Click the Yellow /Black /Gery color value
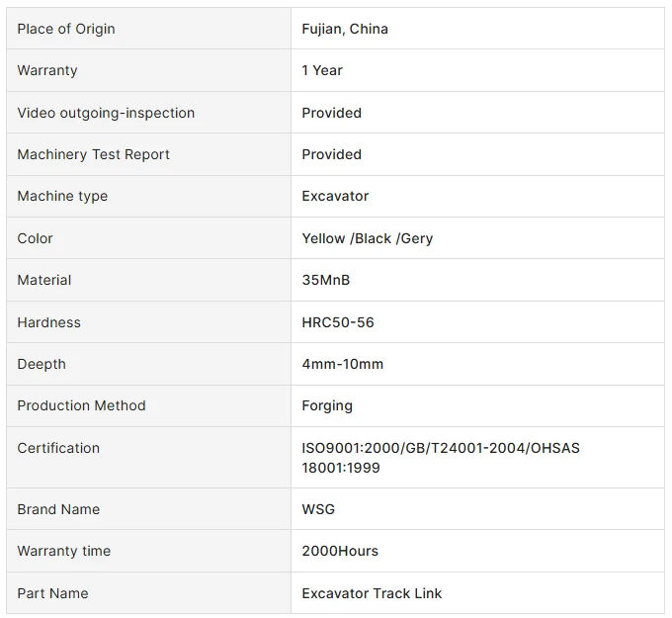This screenshot has width=672, height=618. 368,238
